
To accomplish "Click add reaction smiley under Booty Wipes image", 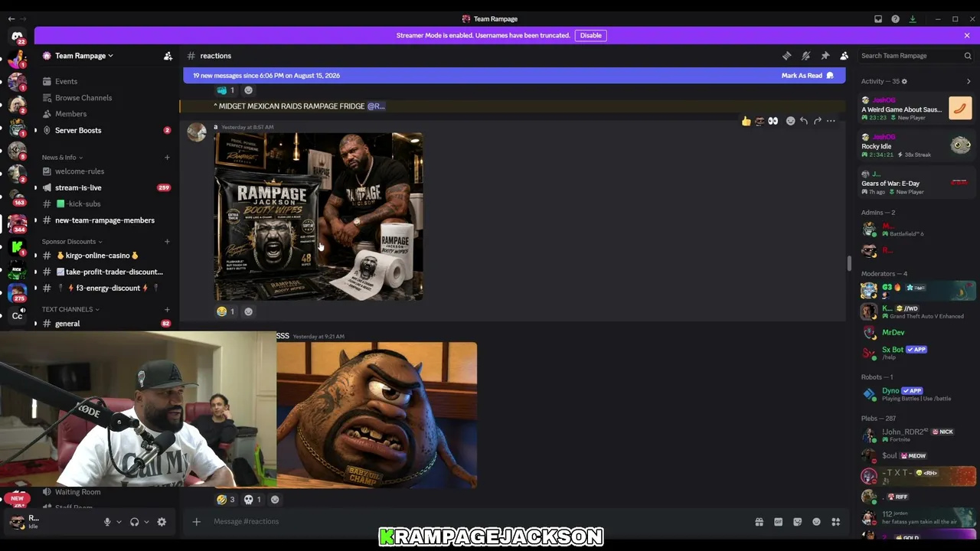I will click(248, 311).
